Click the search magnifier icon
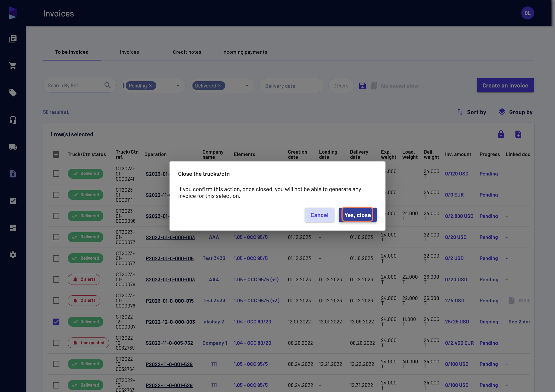This screenshot has width=555, height=392. [x=107, y=85]
